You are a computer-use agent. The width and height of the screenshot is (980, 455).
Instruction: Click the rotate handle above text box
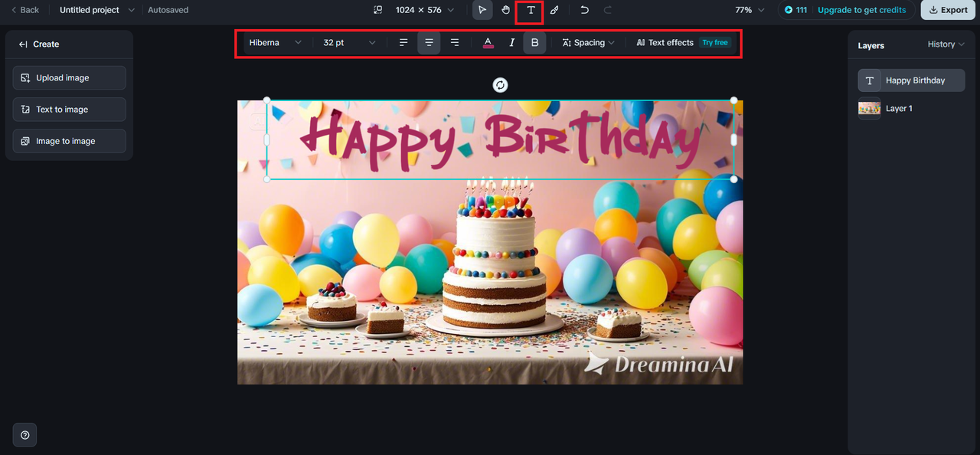[x=500, y=85]
